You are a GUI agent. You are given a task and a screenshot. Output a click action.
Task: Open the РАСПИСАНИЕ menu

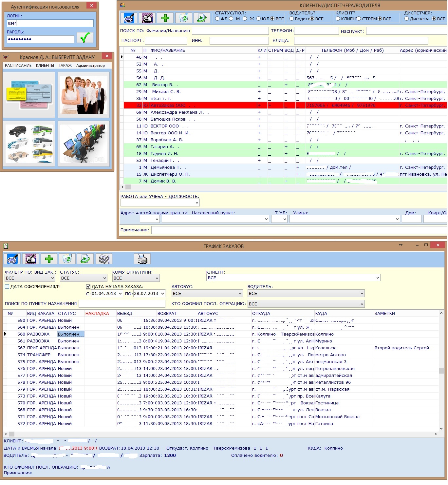click(x=18, y=66)
